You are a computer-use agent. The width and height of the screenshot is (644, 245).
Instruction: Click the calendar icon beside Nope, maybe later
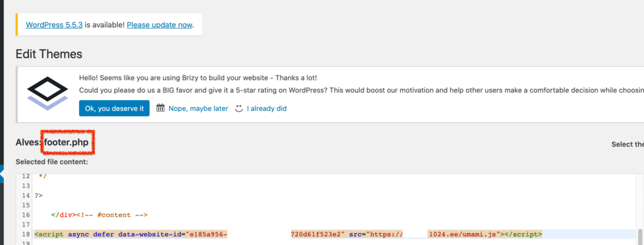(x=160, y=108)
